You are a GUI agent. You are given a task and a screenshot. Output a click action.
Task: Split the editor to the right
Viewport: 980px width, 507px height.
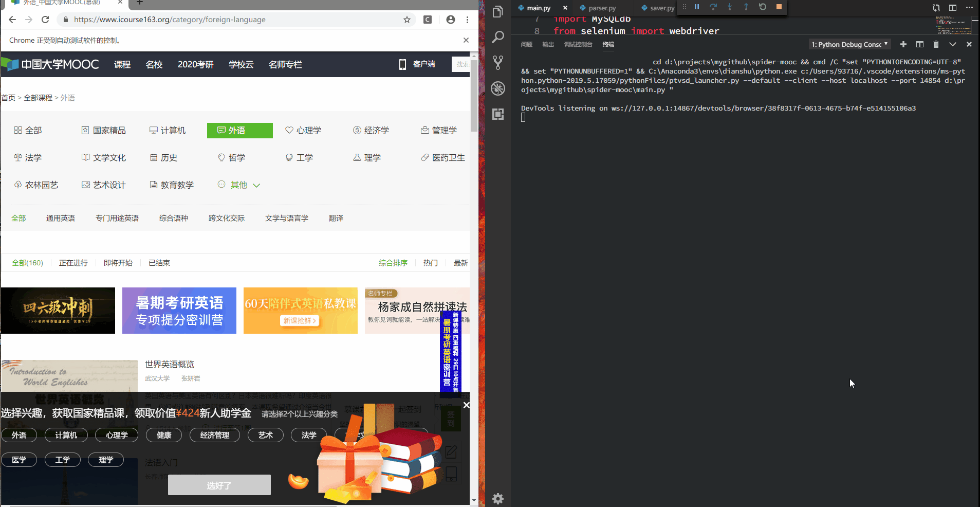952,8
